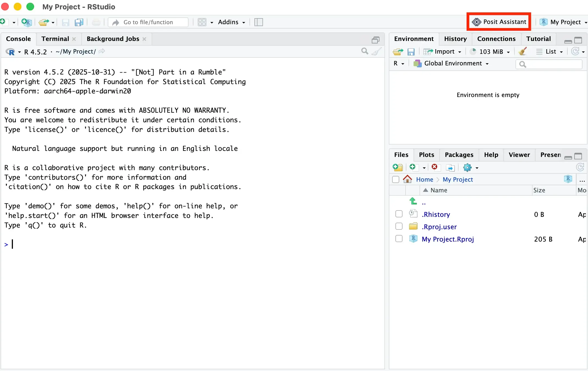Toggle the sidebar layout icon next to Addins
The image size is (588, 371).
click(259, 22)
